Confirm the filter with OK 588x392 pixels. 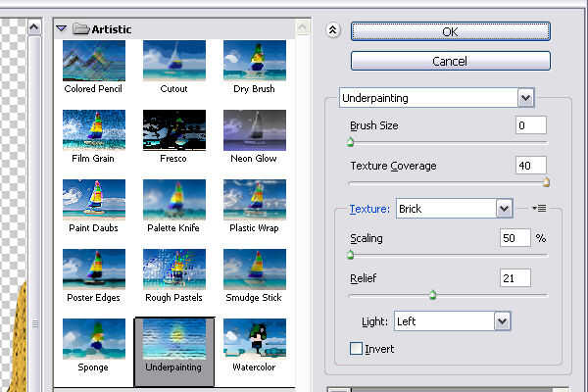click(451, 31)
